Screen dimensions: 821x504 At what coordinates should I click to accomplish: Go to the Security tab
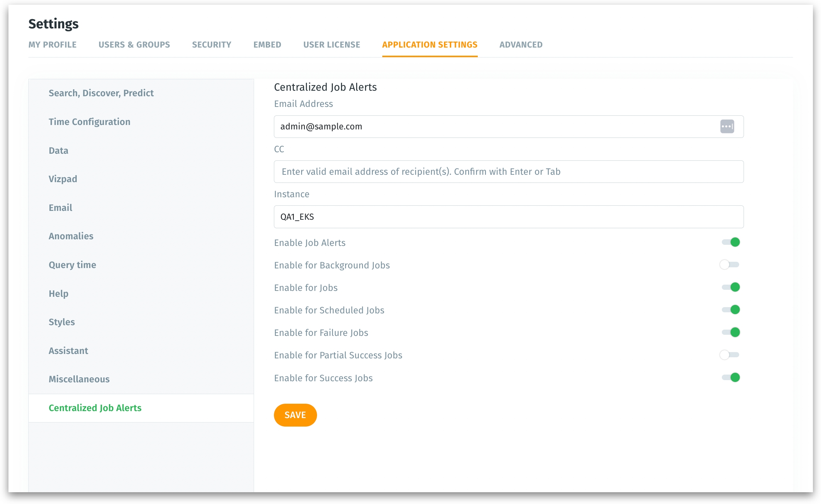click(x=212, y=45)
